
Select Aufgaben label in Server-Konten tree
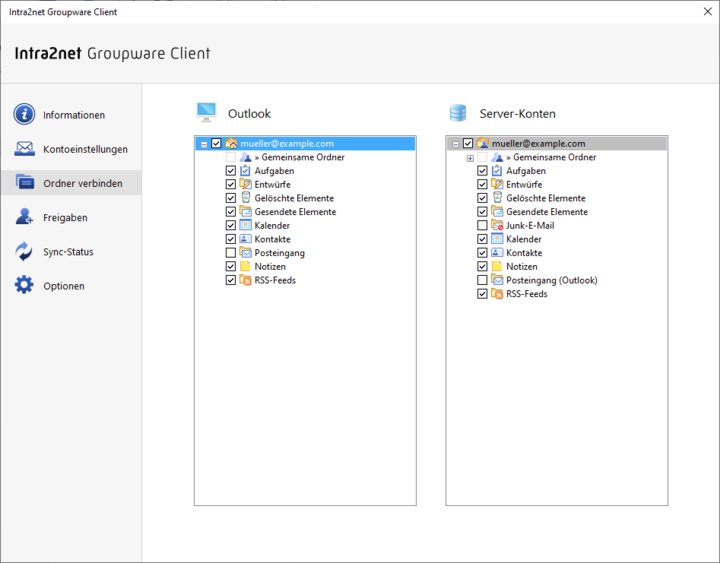(526, 171)
